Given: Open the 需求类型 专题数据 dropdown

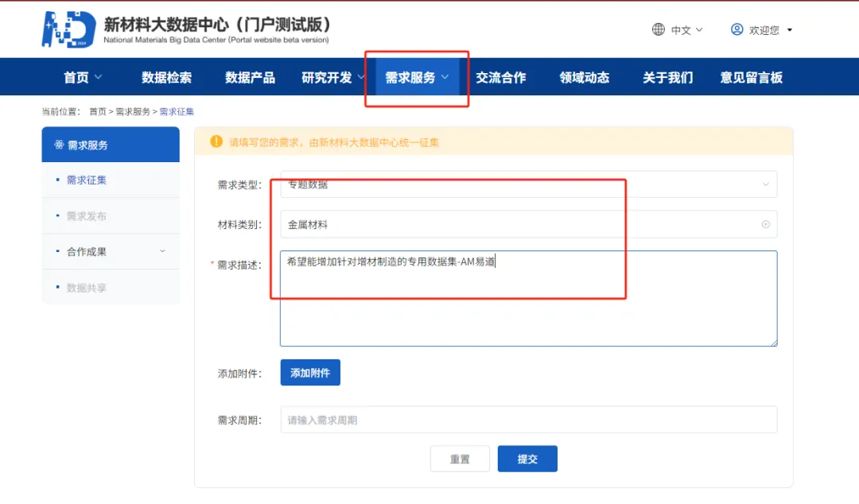Looking at the screenshot, I should [x=528, y=184].
